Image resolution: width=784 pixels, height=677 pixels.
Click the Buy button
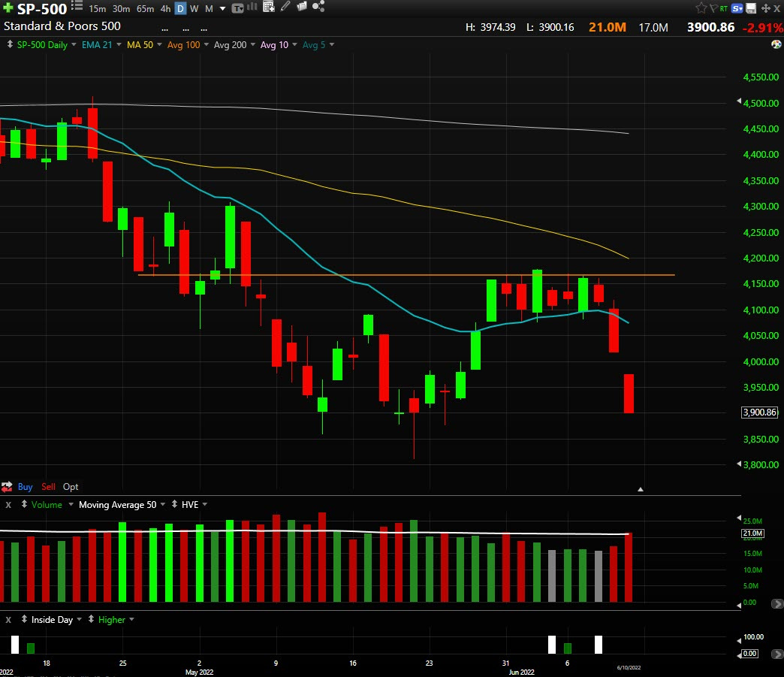(x=25, y=487)
